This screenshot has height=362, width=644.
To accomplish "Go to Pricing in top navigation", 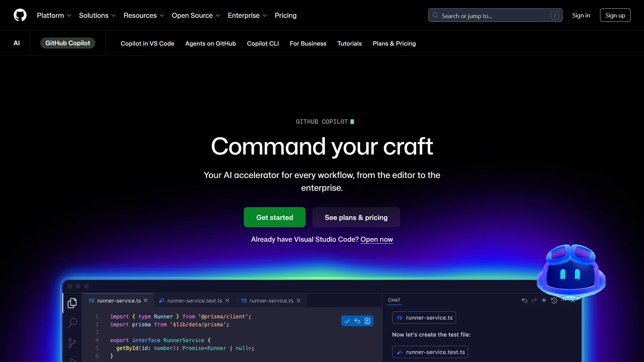I will [x=285, y=15].
